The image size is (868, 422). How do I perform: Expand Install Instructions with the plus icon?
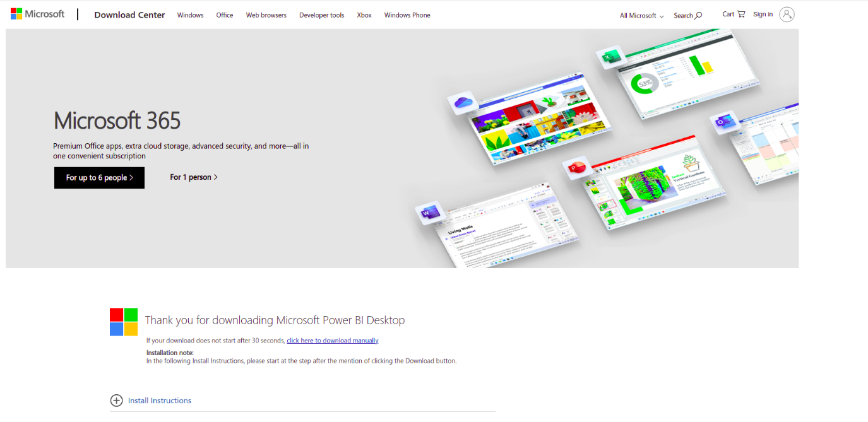pyautogui.click(x=116, y=401)
